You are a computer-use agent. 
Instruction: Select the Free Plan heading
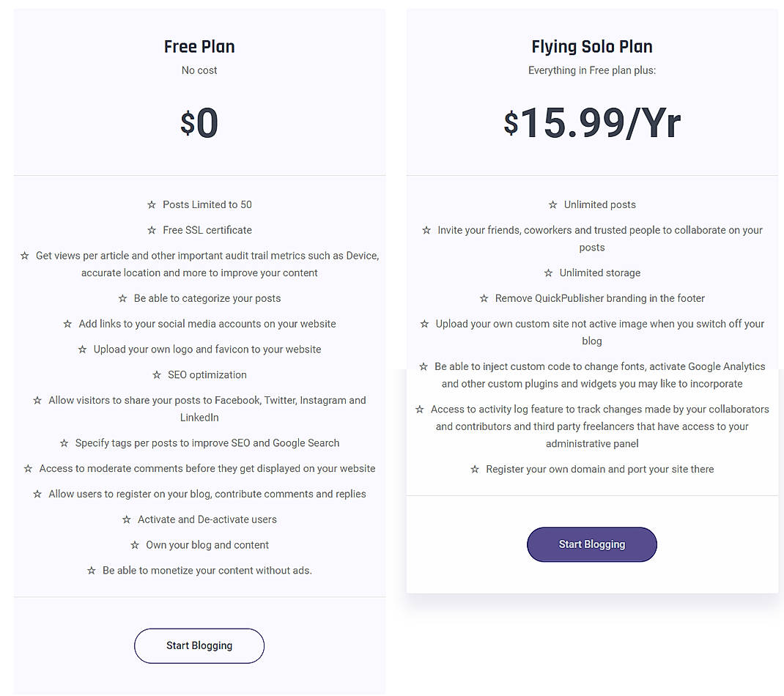pos(199,46)
